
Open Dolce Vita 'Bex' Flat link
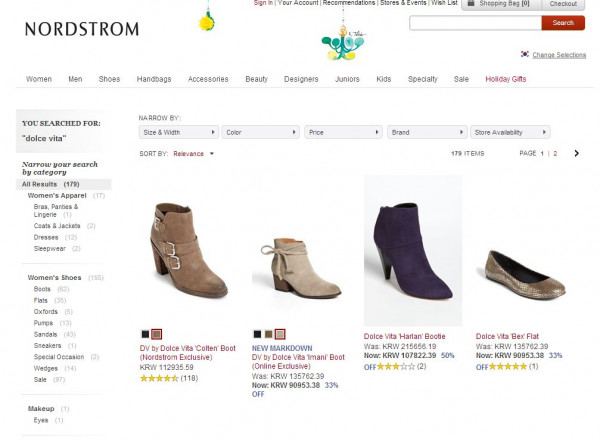pyautogui.click(x=507, y=336)
